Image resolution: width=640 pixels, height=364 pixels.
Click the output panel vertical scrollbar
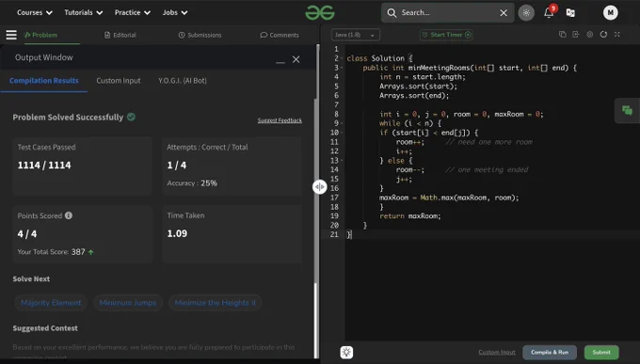[315, 321]
